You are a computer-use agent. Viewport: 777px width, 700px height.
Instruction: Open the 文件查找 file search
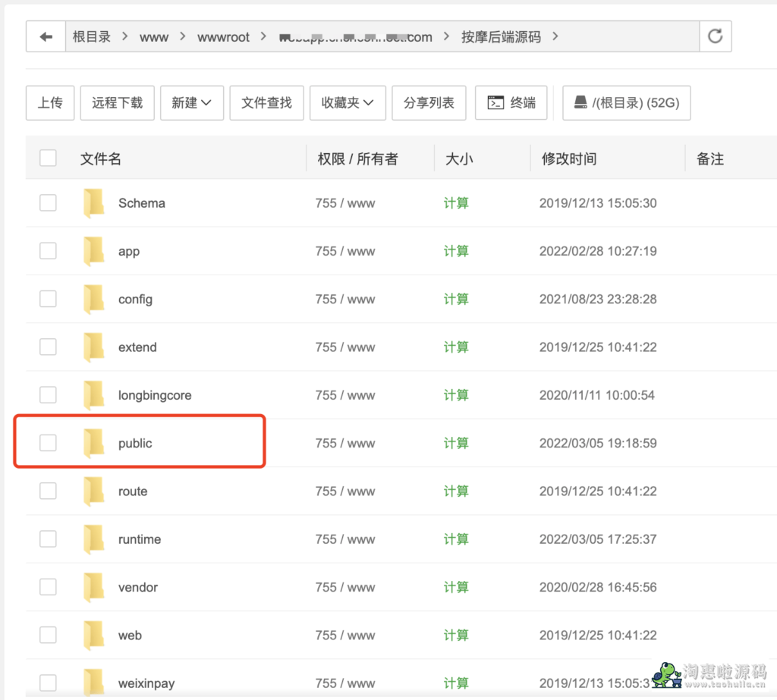pyautogui.click(x=266, y=102)
